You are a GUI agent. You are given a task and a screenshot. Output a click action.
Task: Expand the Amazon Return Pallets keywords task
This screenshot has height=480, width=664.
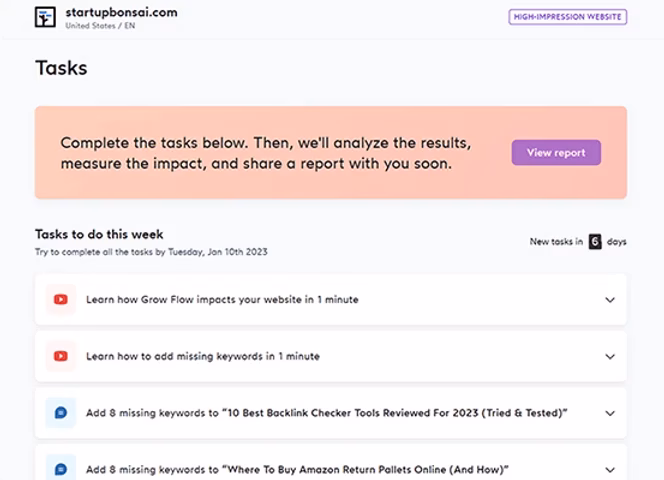coord(610,468)
